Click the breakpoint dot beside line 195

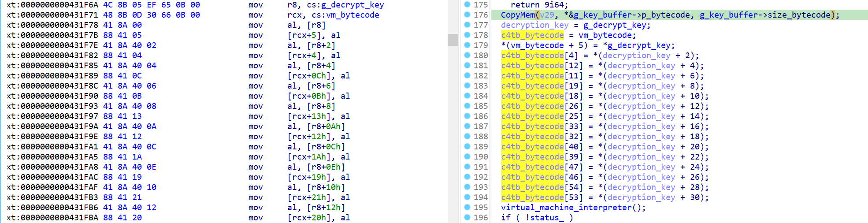(467, 207)
